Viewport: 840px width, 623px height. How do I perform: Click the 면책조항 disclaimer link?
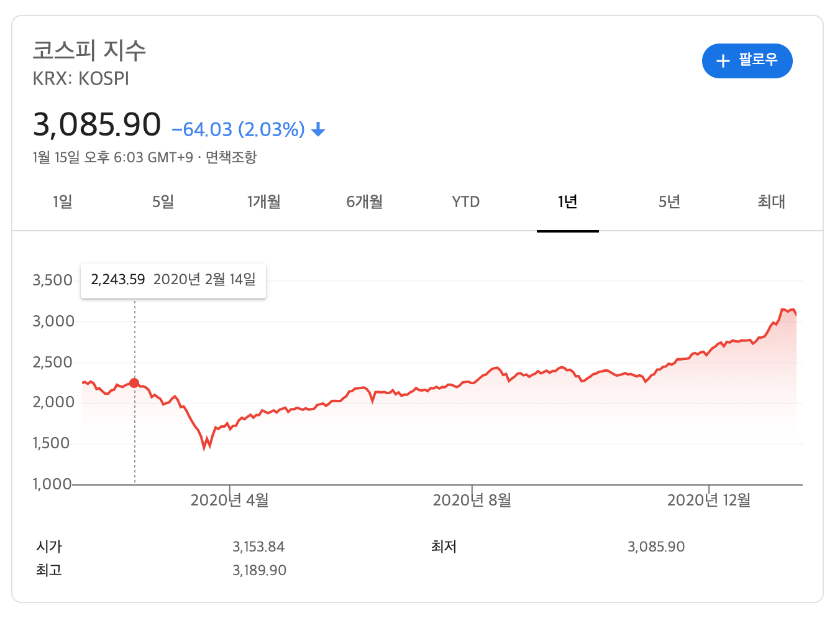(231, 157)
